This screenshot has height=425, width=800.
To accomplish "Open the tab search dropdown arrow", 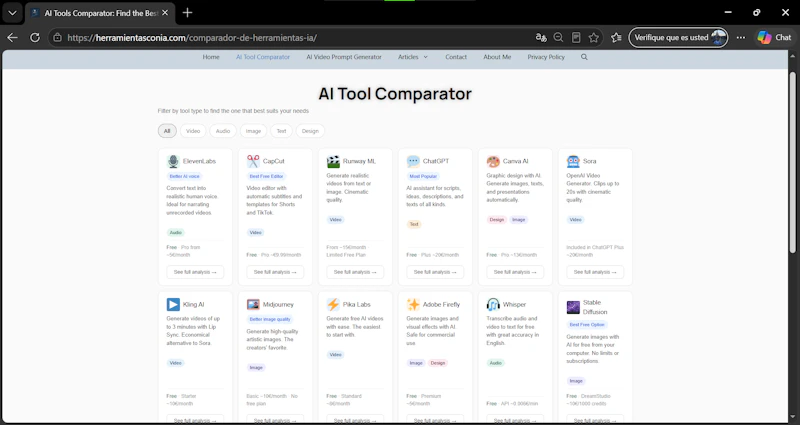I will tap(12, 13).
